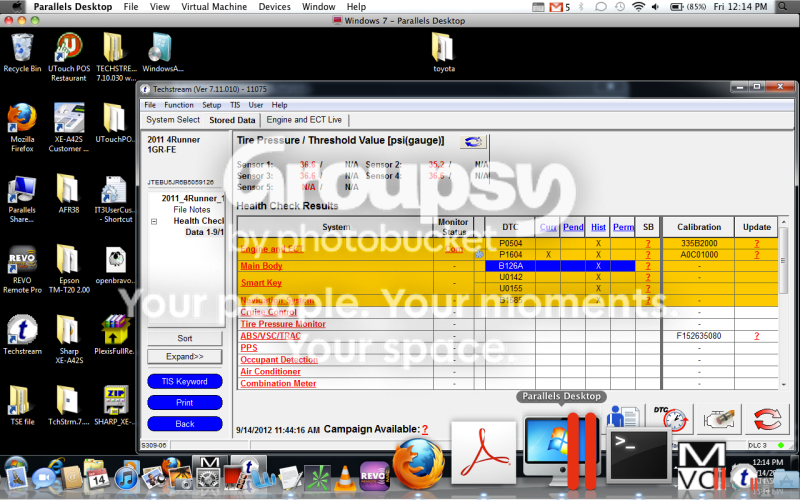Image resolution: width=800 pixels, height=500 pixels.
Task: Click the blue Print button
Action: pyautogui.click(x=185, y=403)
